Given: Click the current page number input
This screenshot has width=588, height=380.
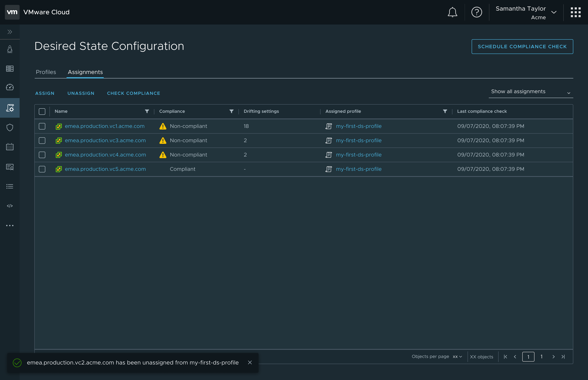Looking at the screenshot, I should [x=528, y=357].
